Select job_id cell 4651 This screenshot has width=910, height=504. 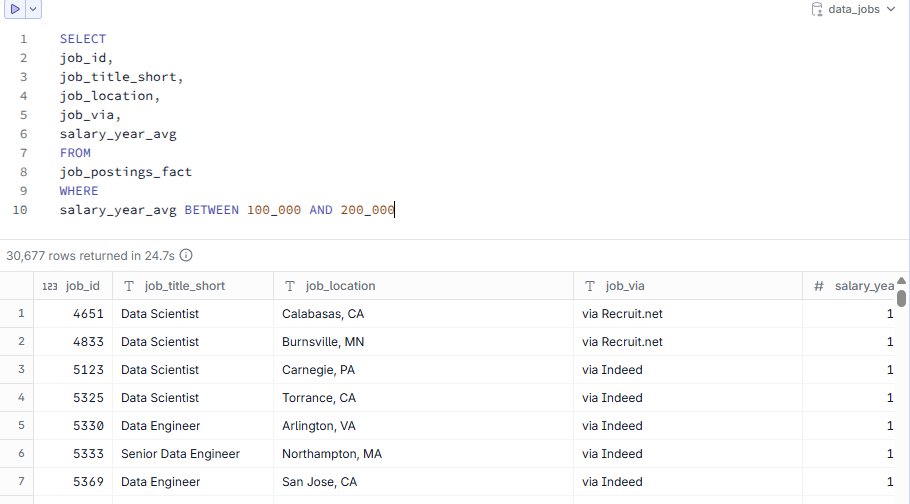pos(73,314)
